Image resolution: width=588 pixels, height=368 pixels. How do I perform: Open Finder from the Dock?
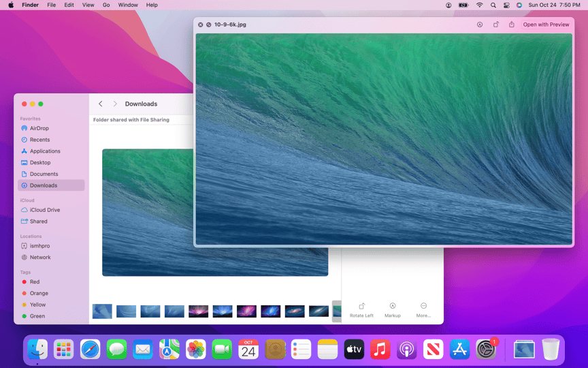(37, 349)
